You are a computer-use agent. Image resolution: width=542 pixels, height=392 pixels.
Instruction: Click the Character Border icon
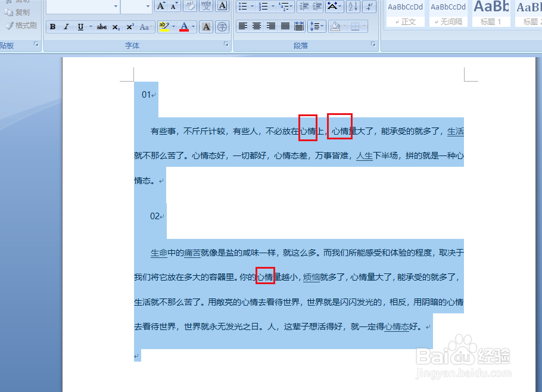[x=222, y=6]
